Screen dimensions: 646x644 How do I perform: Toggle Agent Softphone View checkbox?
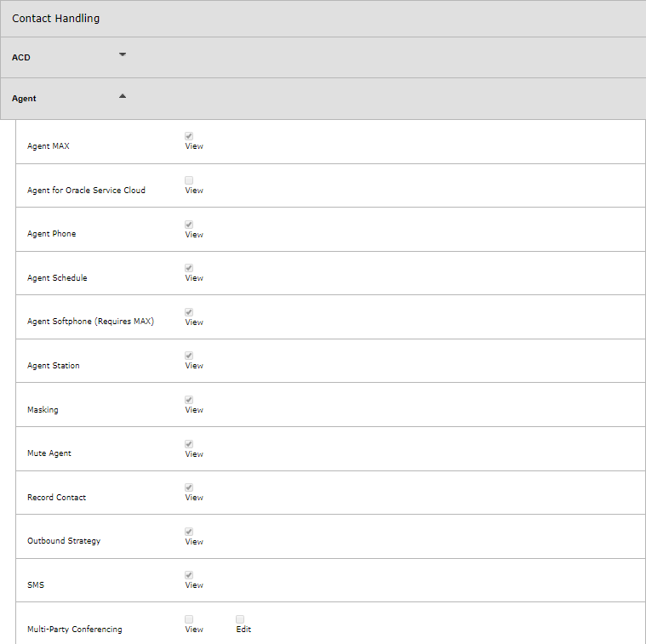tap(189, 312)
